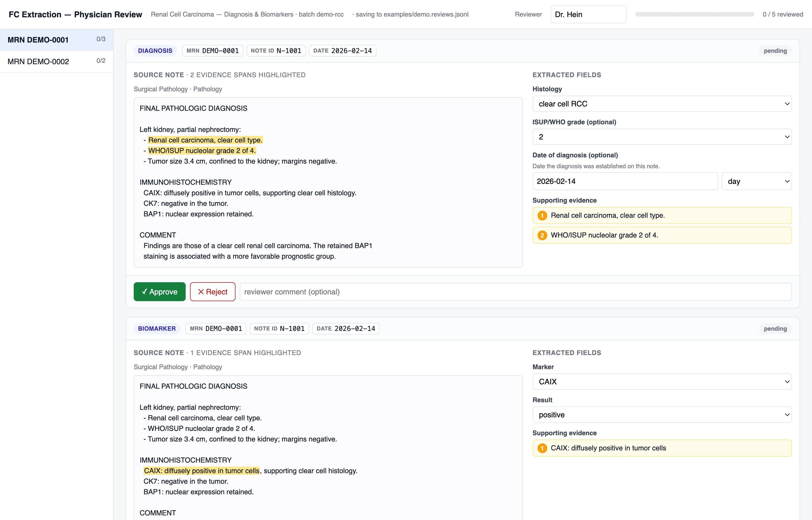Open the Marker dropdown showing CAIX
Screen dimensions: 812x520
click(x=662, y=382)
